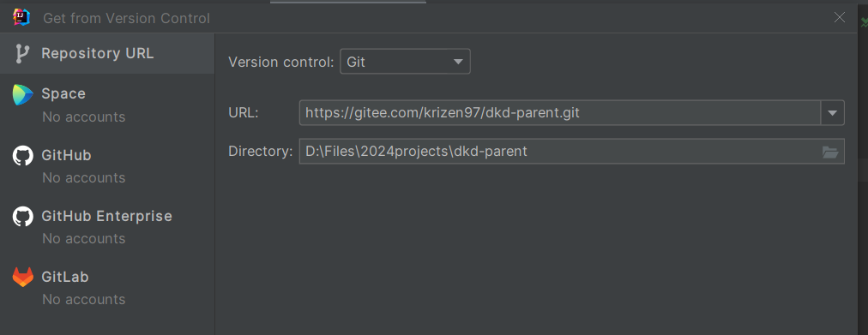
Task: Expand the URL history dropdown arrow
Action: tap(833, 113)
